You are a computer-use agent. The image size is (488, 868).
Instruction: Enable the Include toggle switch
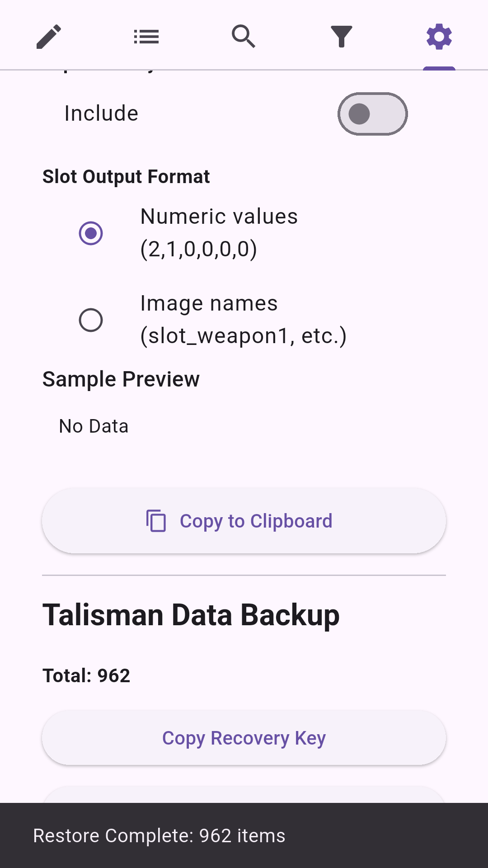pyautogui.click(x=372, y=113)
